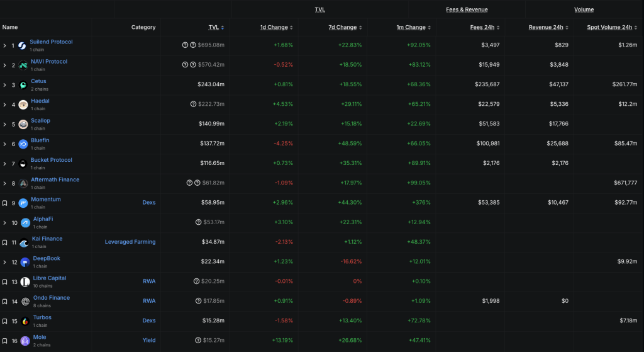Click the Suilend Protocol logo icon

[22, 46]
